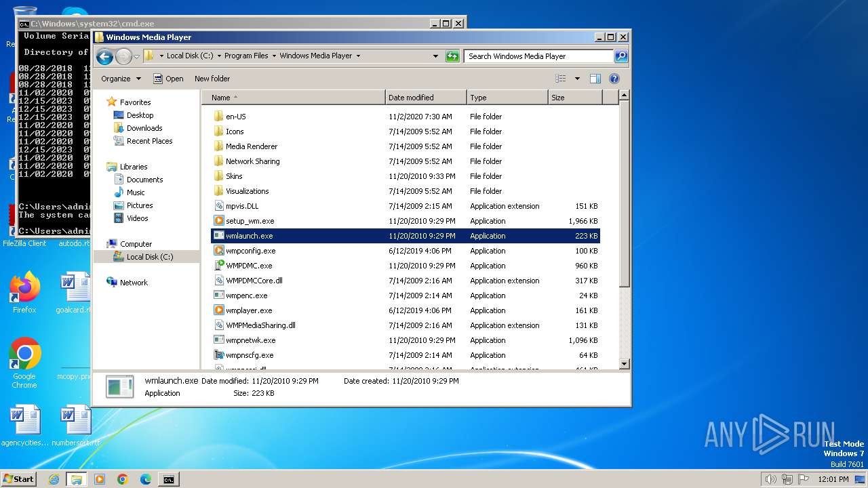Select Libraries in navigation pane
Image resolution: width=868 pixels, height=488 pixels.
(134, 167)
